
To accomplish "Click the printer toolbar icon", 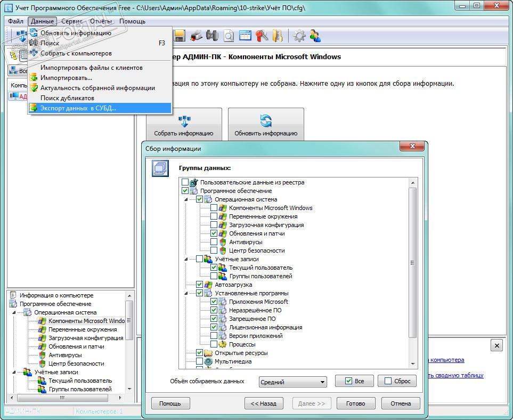I will pyautogui.click(x=196, y=36).
